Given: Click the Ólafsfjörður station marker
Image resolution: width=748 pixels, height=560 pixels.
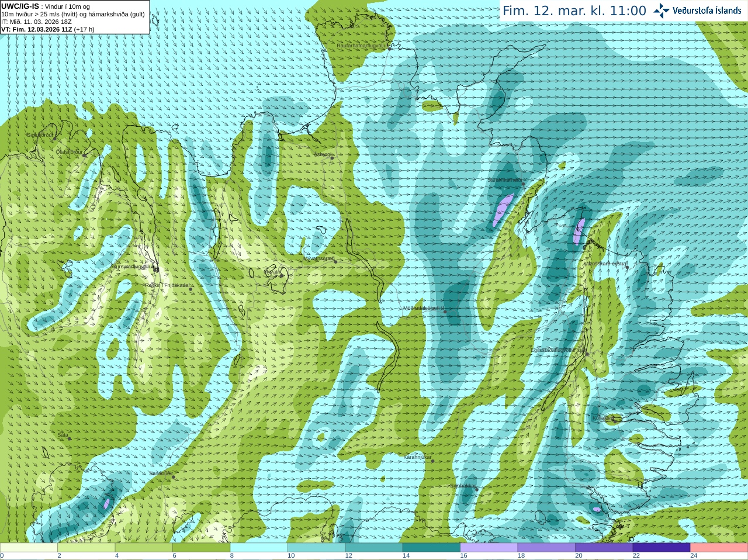Looking at the screenshot, I should (x=84, y=155).
